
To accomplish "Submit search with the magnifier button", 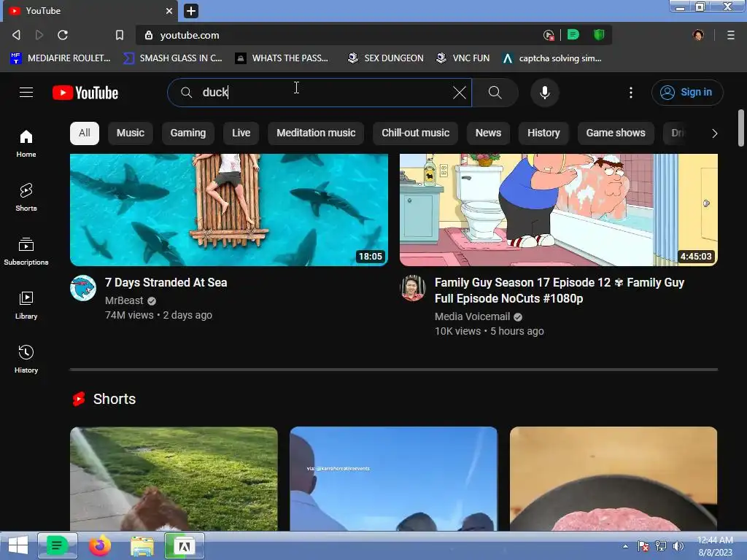I will click(x=495, y=93).
